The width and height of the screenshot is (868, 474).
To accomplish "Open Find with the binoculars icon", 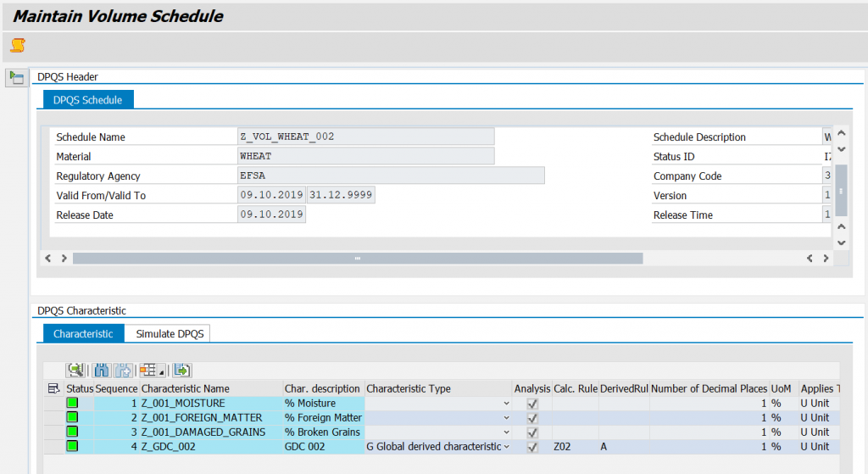I will click(102, 370).
